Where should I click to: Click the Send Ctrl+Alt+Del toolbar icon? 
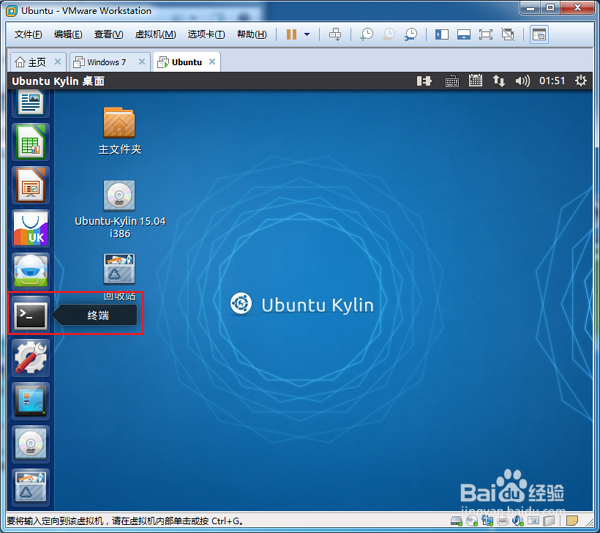(335, 34)
